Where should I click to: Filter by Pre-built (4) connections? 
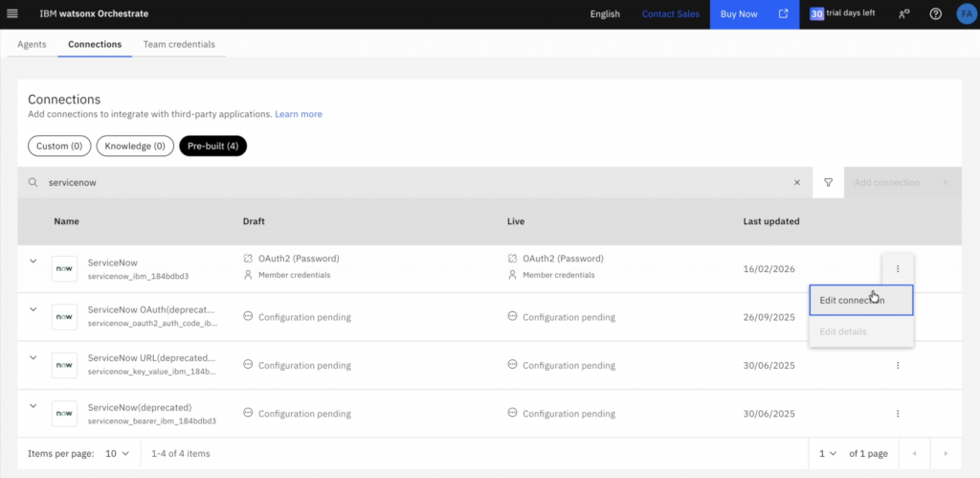(213, 146)
